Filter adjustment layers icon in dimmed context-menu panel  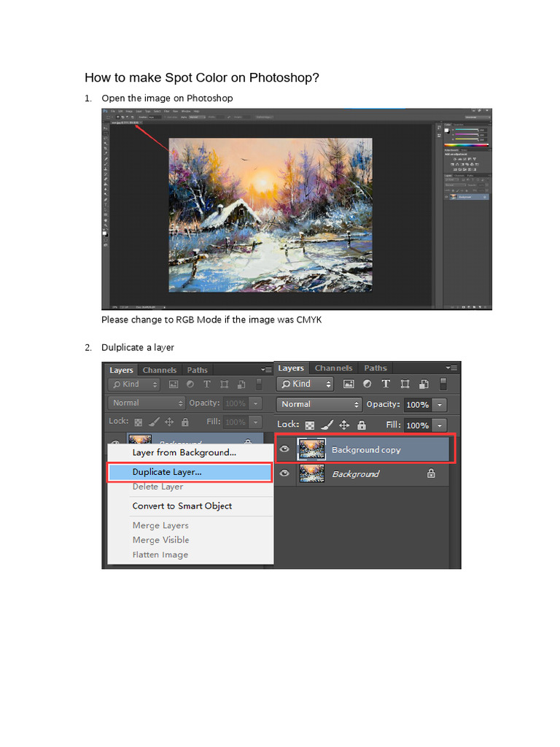[190, 384]
